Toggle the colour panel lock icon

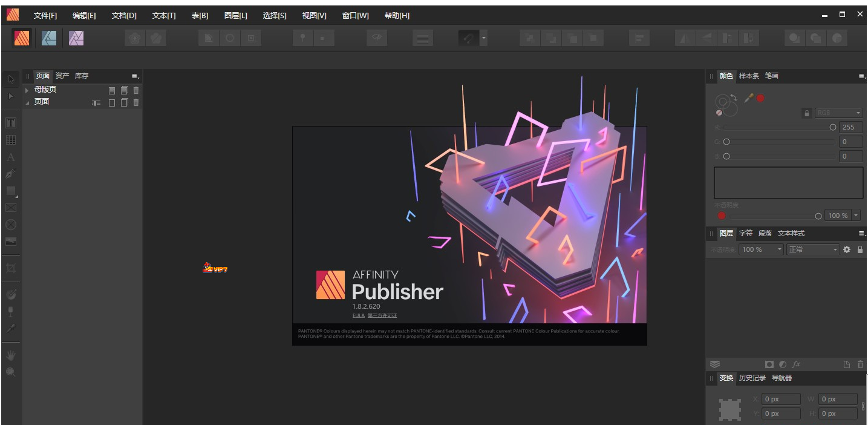(806, 113)
